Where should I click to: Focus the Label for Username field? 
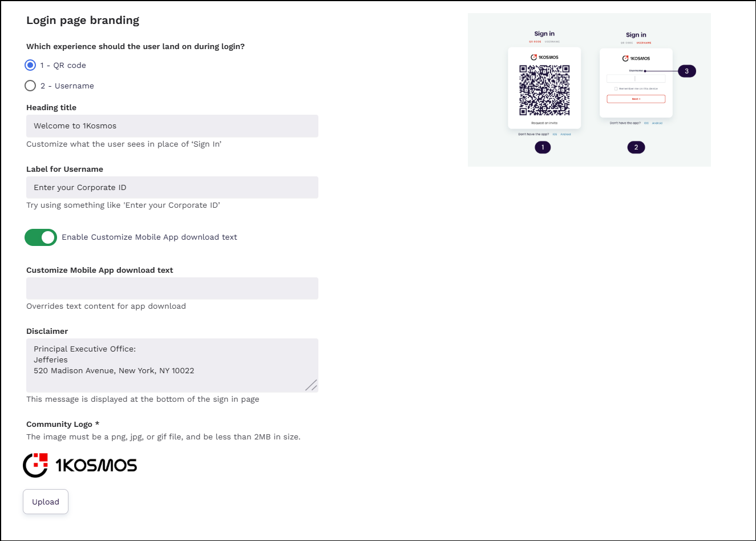coord(172,187)
